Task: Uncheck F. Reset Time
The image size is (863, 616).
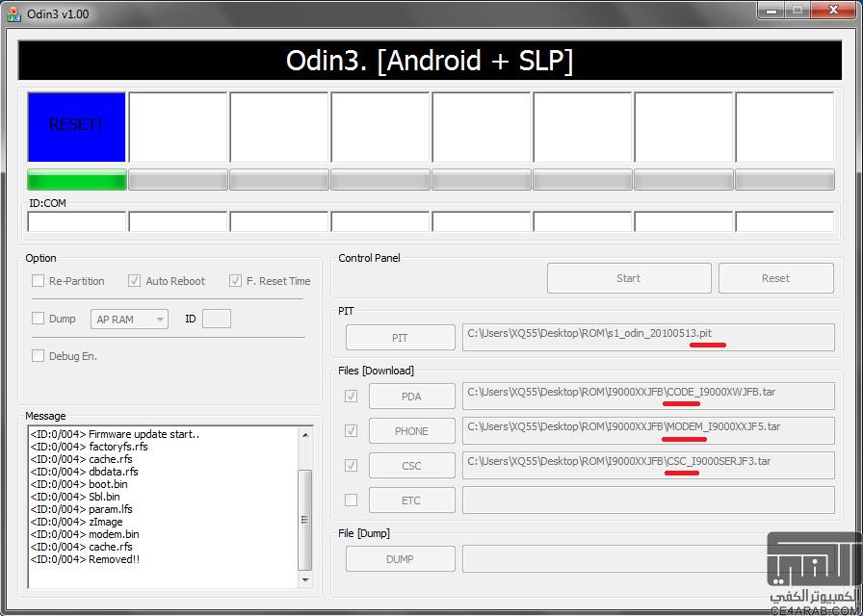Action: pyautogui.click(x=235, y=280)
